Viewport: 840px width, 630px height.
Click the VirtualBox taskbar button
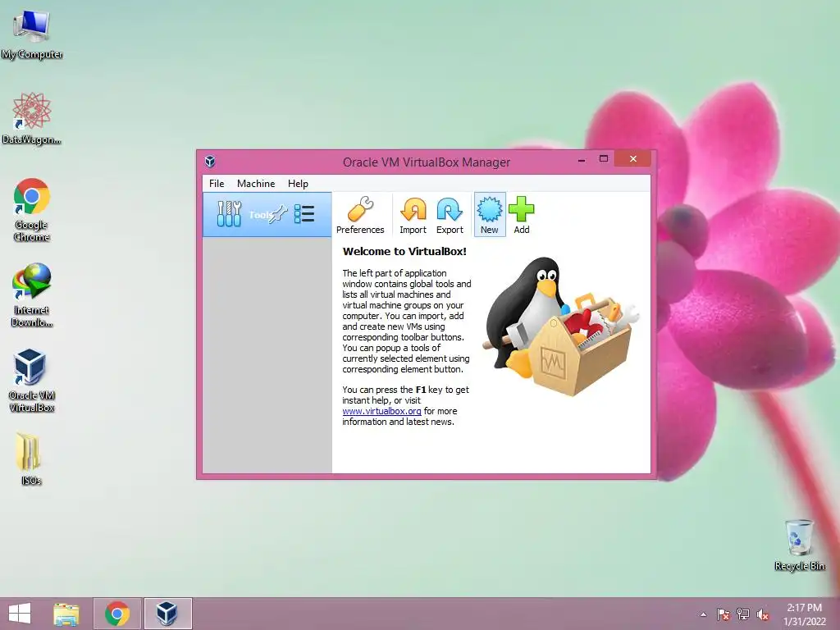click(167, 614)
